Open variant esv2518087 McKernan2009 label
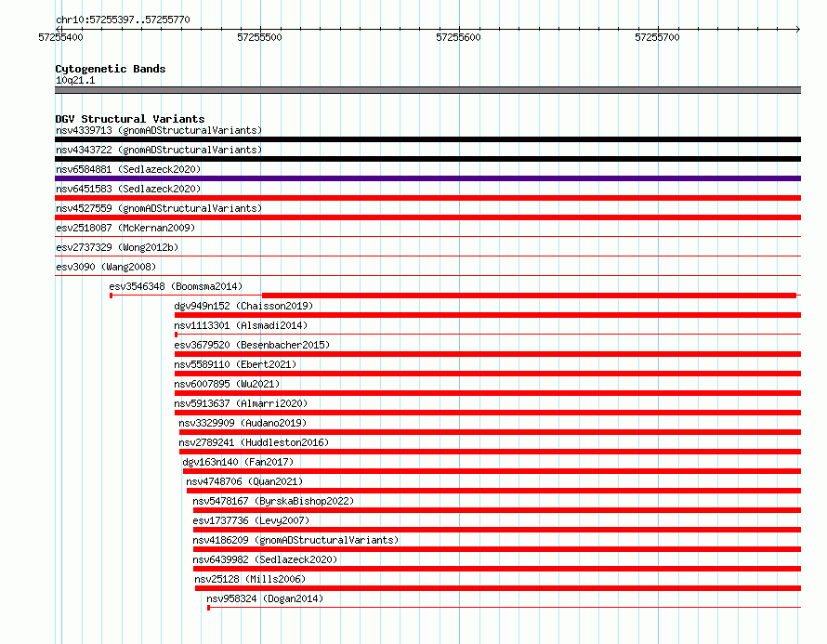This screenshot has width=827, height=644. pyautogui.click(x=125, y=228)
